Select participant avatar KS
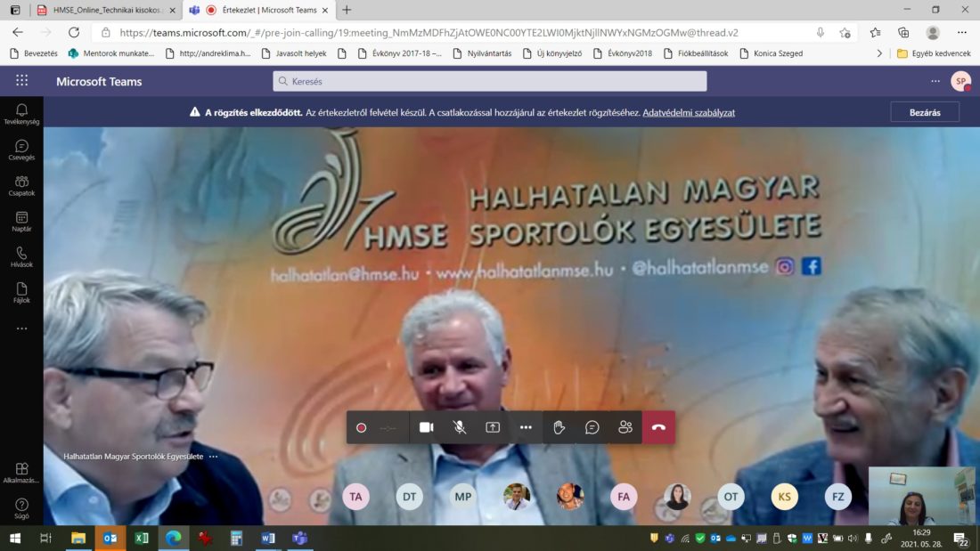Screen dimensions: 980x551 (x=784, y=497)
